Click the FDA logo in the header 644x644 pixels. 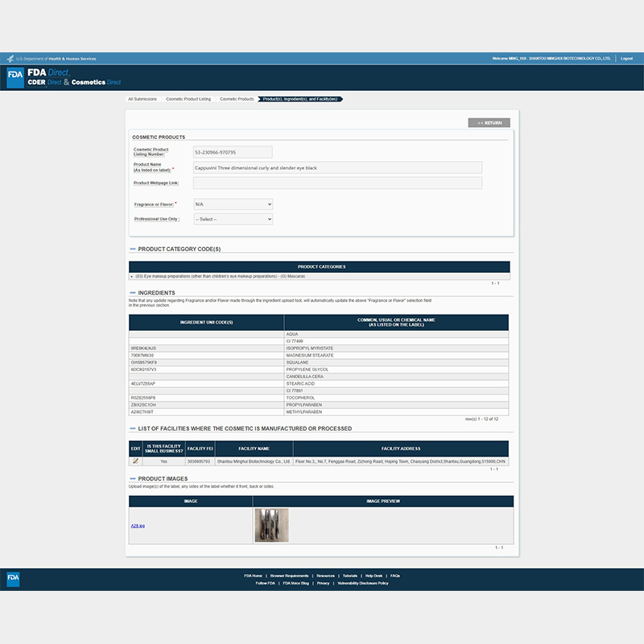[x=15, y=76]
